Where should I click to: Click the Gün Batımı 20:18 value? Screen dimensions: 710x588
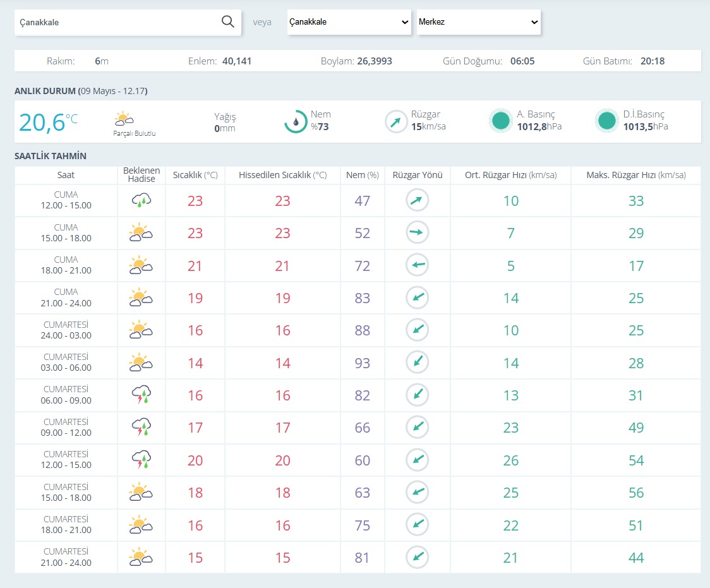click(x=653, y=61)
